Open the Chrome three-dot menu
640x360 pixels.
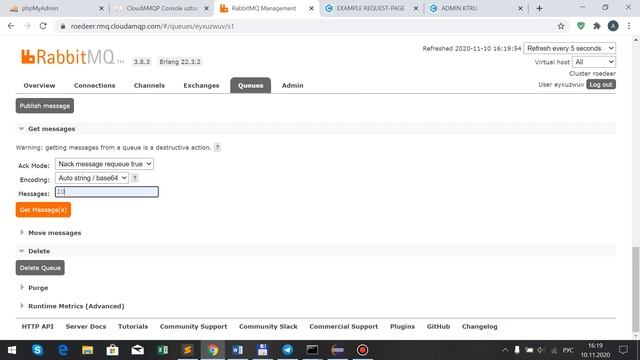(x=629, y=26)
